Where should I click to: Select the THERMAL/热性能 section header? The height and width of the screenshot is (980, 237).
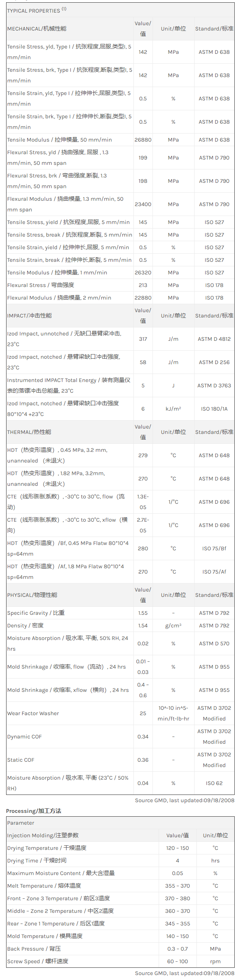point(29,432)
